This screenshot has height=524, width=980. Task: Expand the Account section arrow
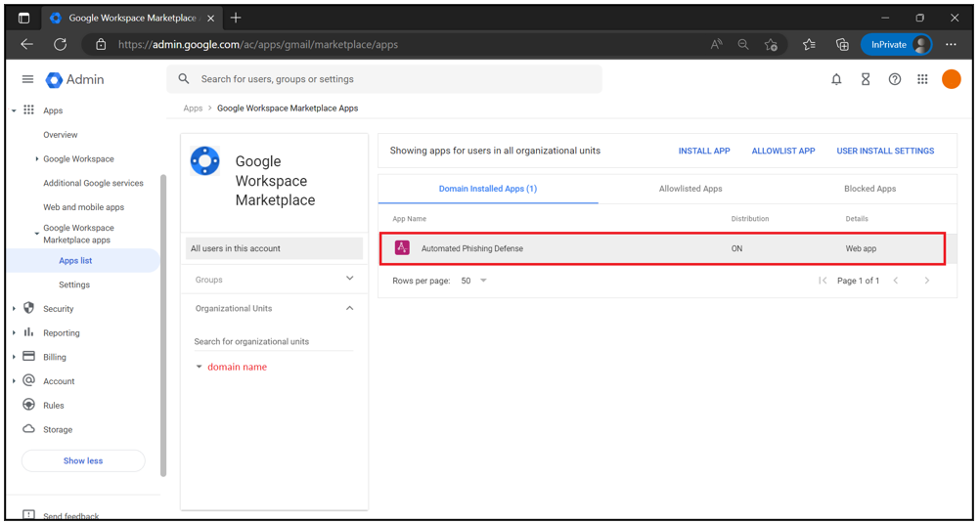tap(14, 381)
